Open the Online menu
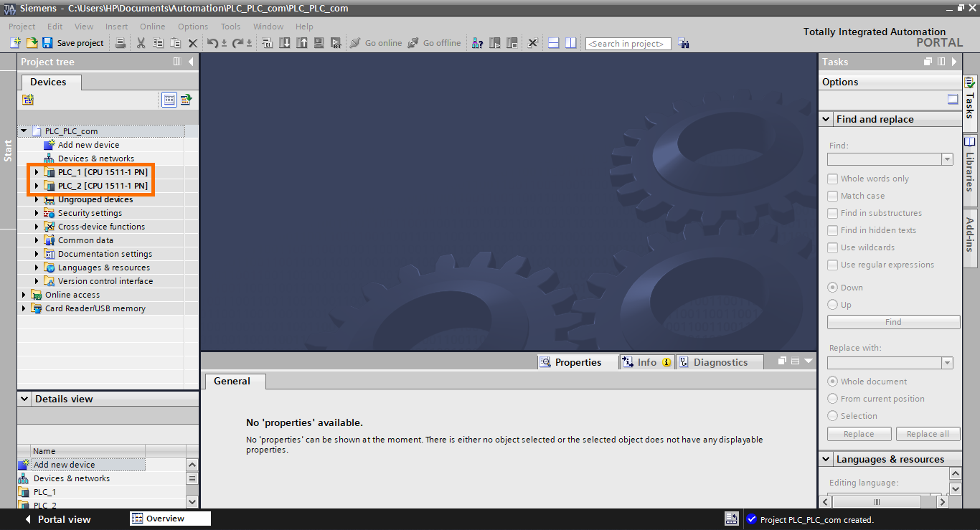 (152, 27)
